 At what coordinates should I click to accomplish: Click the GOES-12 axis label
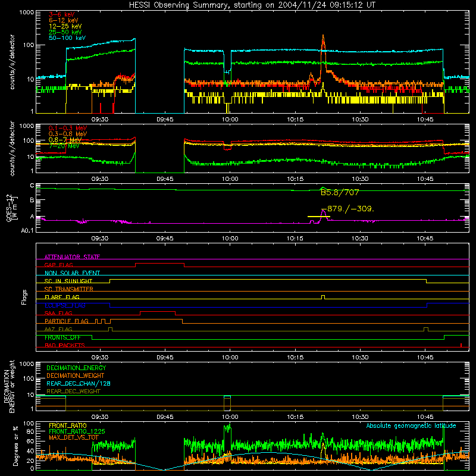12,208
